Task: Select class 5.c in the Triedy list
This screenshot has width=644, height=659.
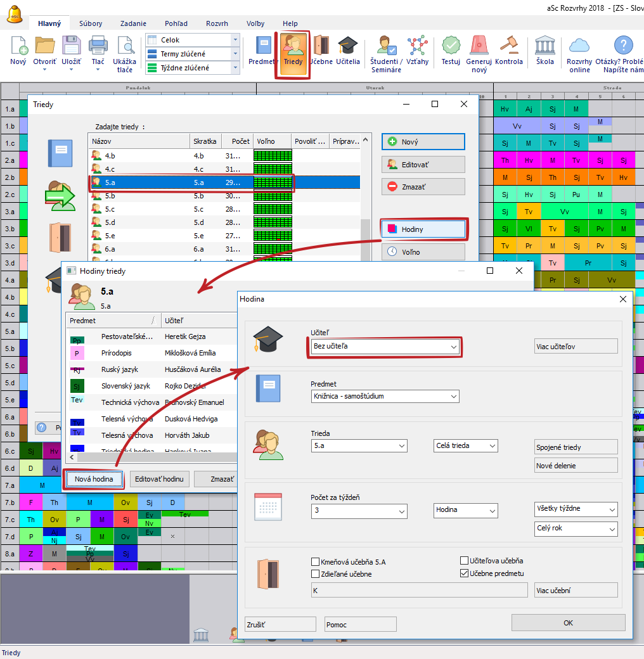Action: (x=110, y=209)
